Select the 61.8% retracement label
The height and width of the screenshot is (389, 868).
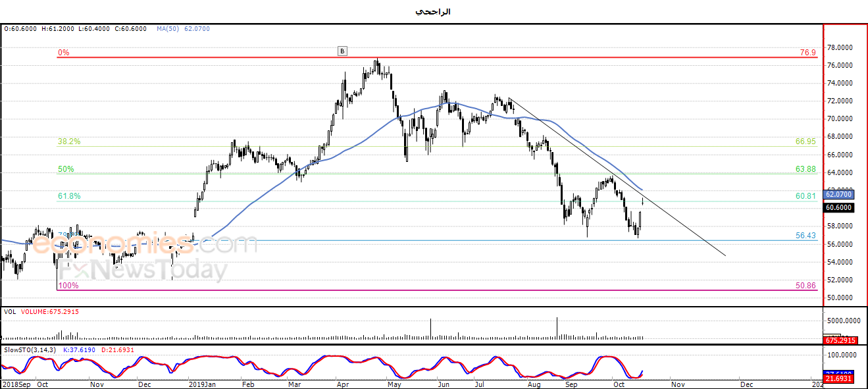pyautogui.click(x=69, y=196)
